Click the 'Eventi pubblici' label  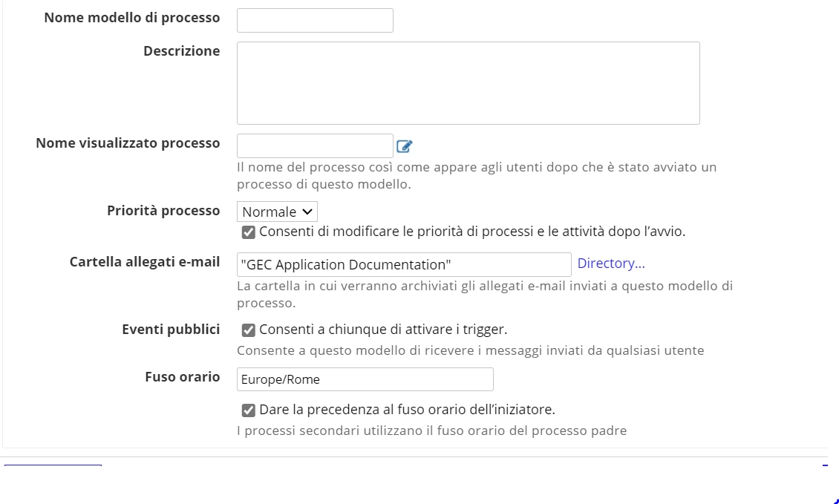pos(171,330)
